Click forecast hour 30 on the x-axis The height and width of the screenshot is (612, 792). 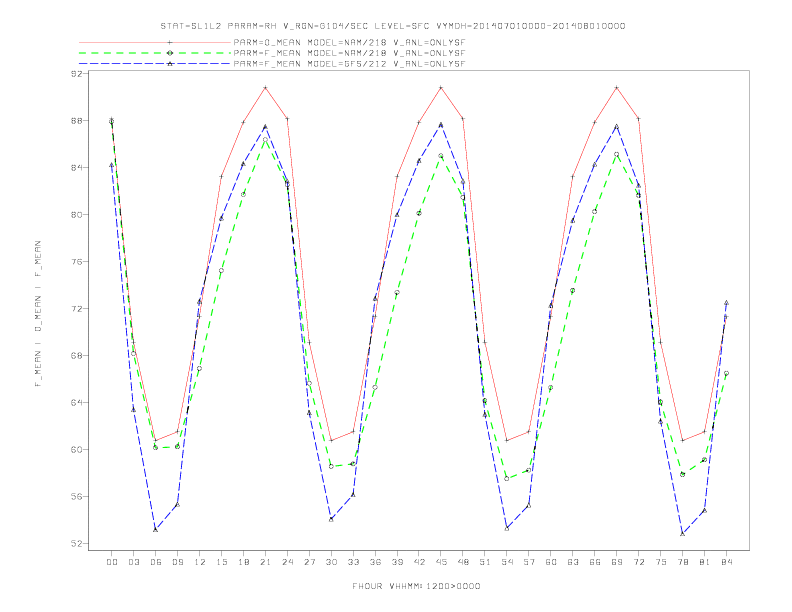[331, 562]
